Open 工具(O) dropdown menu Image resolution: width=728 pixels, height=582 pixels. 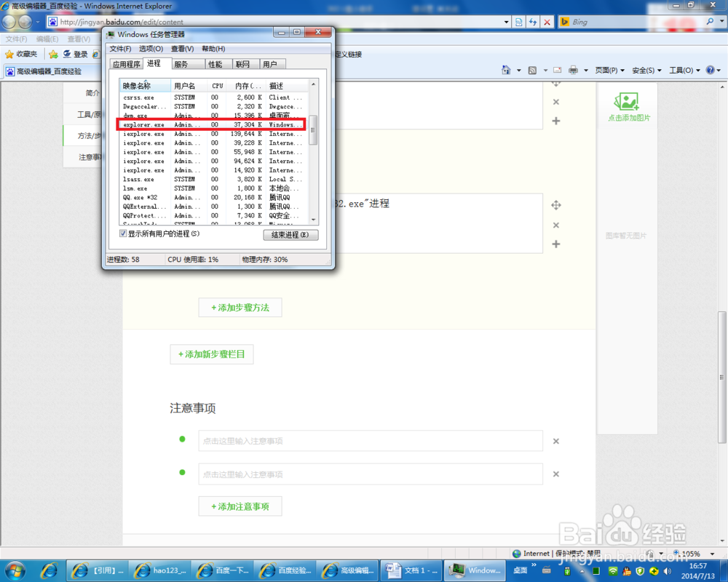pos(684,70)
